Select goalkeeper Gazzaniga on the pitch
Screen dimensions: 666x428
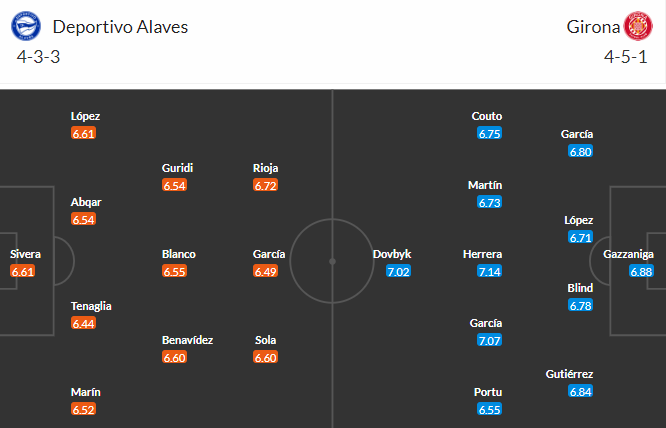click(x=628, y=254)
